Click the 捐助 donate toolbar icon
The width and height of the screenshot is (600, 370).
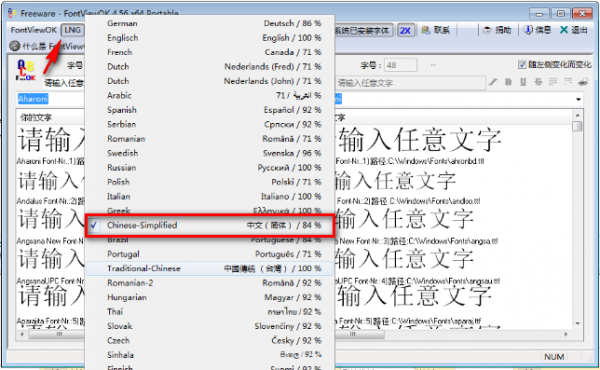point(497,30)
